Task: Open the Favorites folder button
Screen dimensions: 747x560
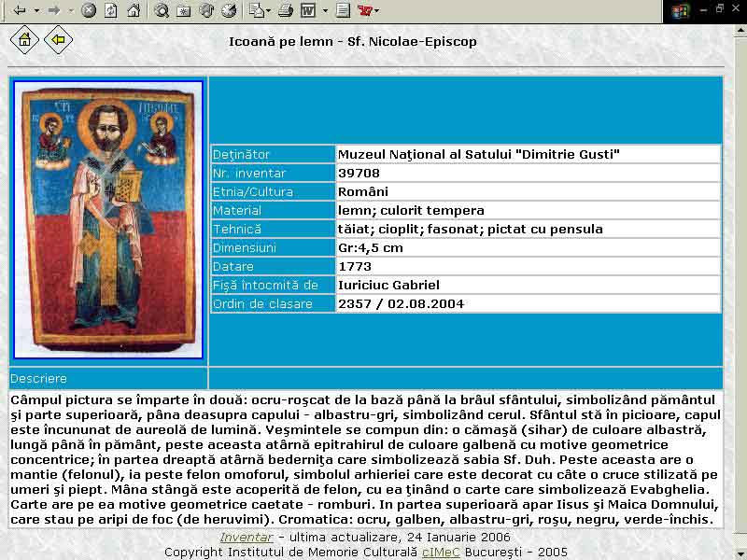Action: pos(183,9)
